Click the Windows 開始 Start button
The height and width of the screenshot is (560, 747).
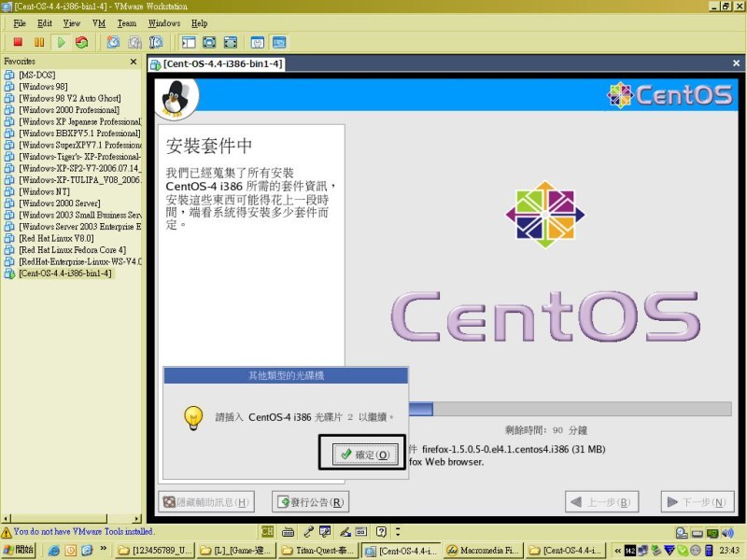pyautogui.click(x=19, y=550)
